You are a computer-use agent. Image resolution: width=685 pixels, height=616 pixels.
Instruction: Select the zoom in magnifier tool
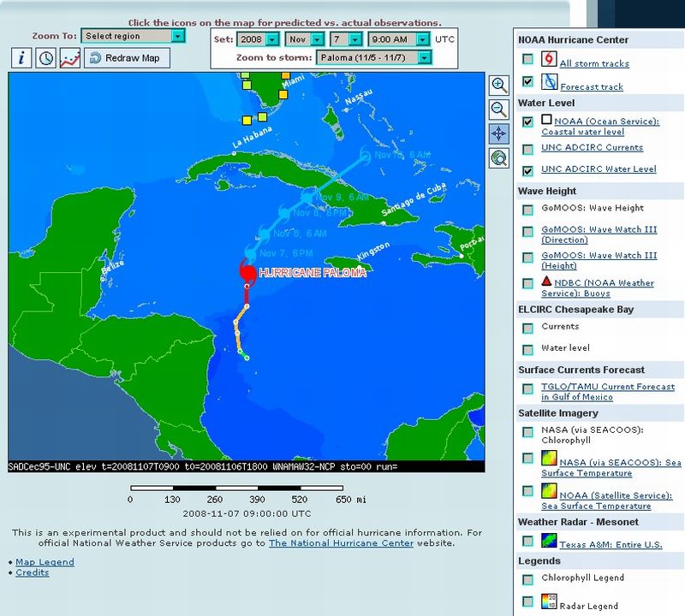pyautogui.click(x=499, y=86)
